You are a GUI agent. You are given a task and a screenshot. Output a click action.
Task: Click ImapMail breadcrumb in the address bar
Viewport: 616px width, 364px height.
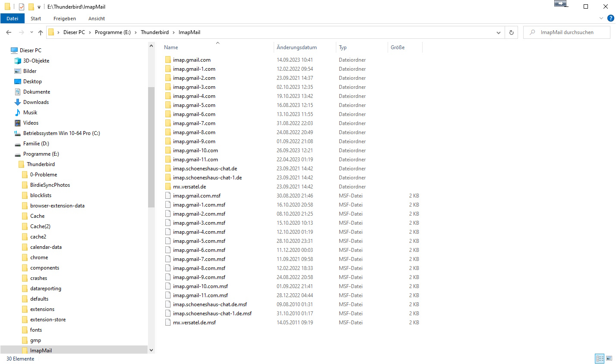[190, 32]
